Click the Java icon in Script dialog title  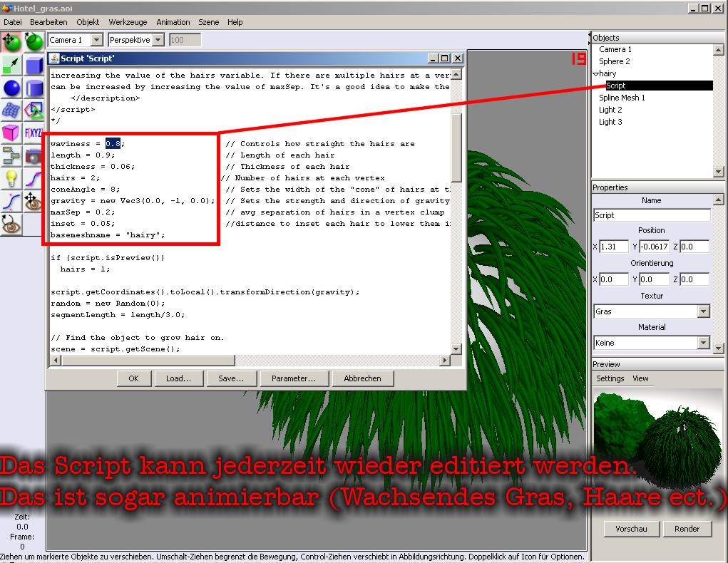click(x=54, y=58)
